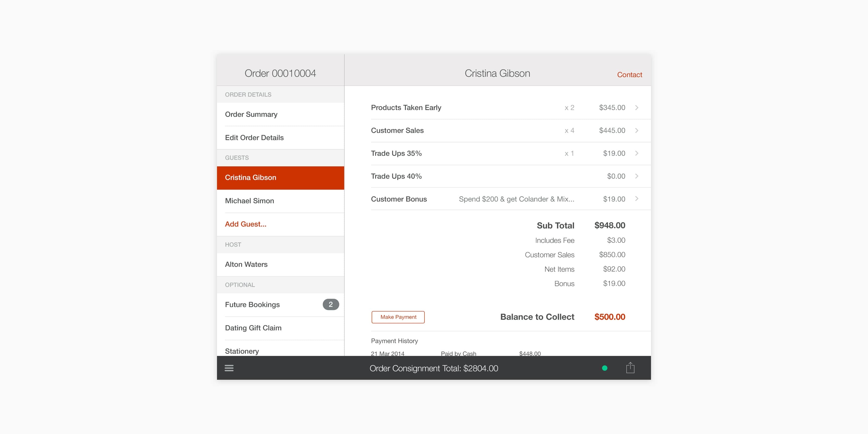Tap the share icon in bottom bar
The width and height of the screenshot is (868, 434).
coord(630,368)
